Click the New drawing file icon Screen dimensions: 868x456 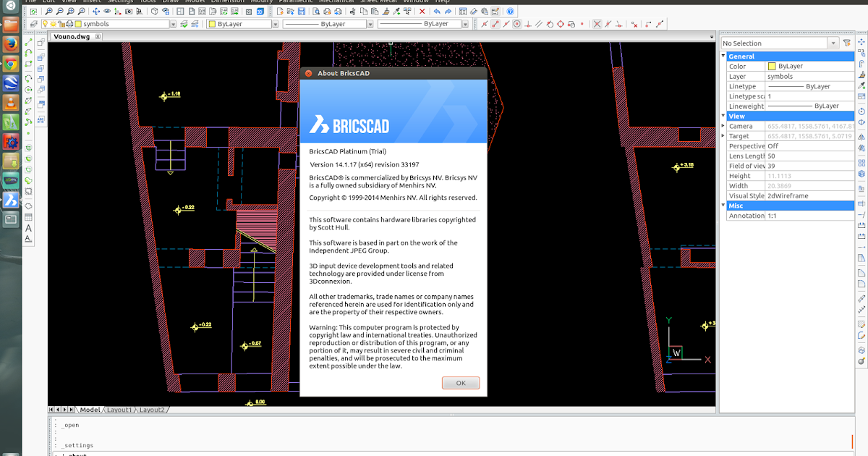coord(281,12)
